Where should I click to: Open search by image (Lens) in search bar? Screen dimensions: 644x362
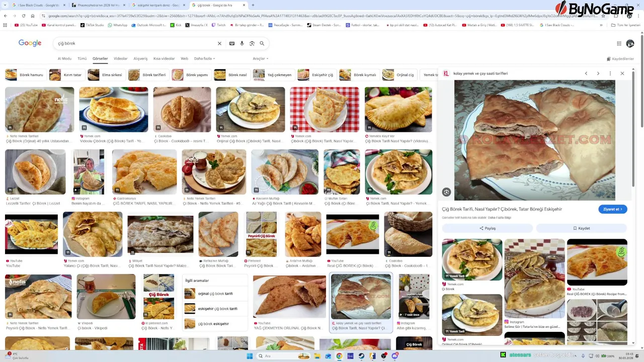[x=252, y=44]
